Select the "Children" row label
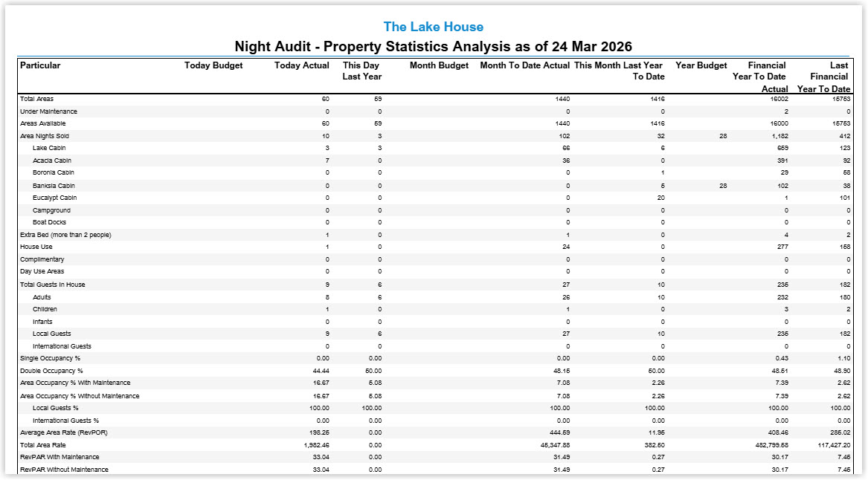This screenshot has width=868, height=480. coord(45,309)
